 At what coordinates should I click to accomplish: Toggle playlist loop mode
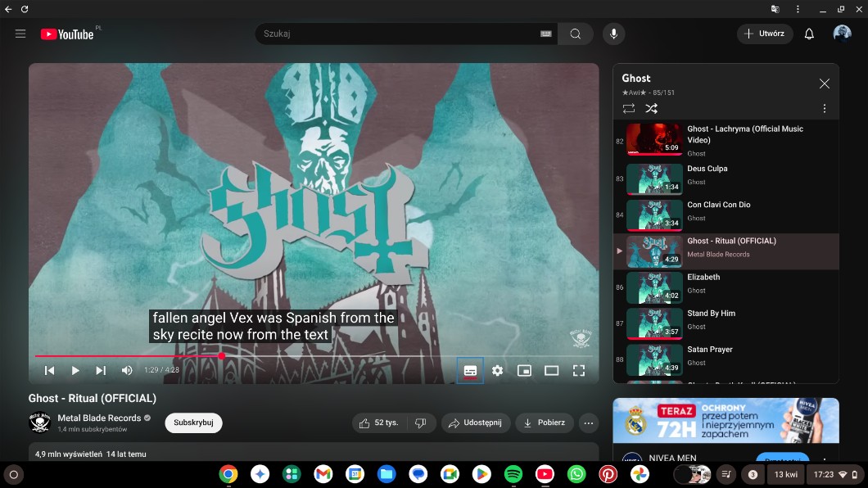(628, 108)
